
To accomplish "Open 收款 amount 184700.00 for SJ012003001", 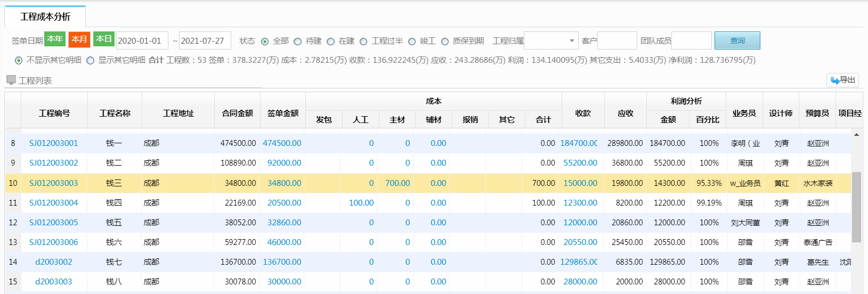I will 579,143.
